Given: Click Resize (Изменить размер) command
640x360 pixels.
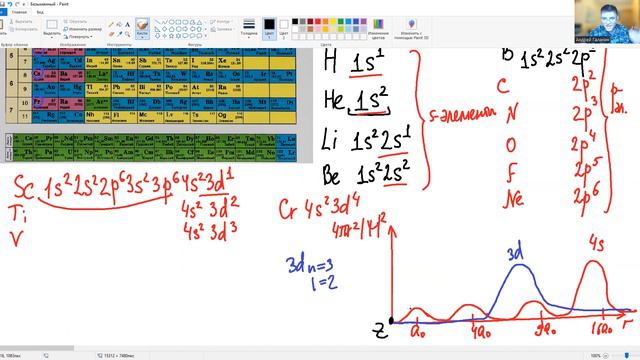Looking at the screenshot, I should tap(82, 29).
